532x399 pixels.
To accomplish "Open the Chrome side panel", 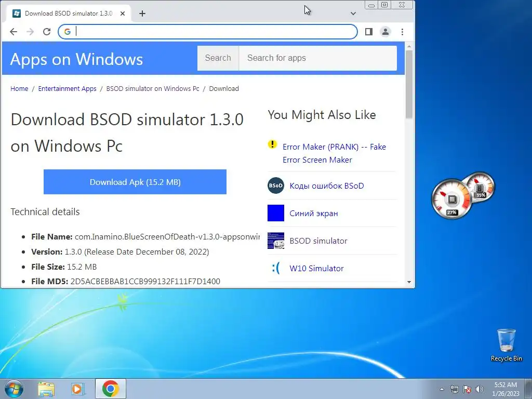I will tap(369, 32).
